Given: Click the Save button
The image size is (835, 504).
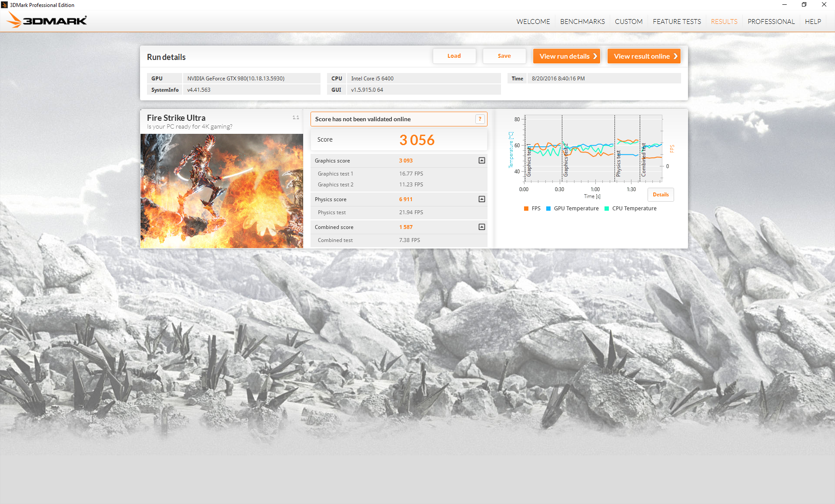Looking at the screenshot, I should click(504, 56).
